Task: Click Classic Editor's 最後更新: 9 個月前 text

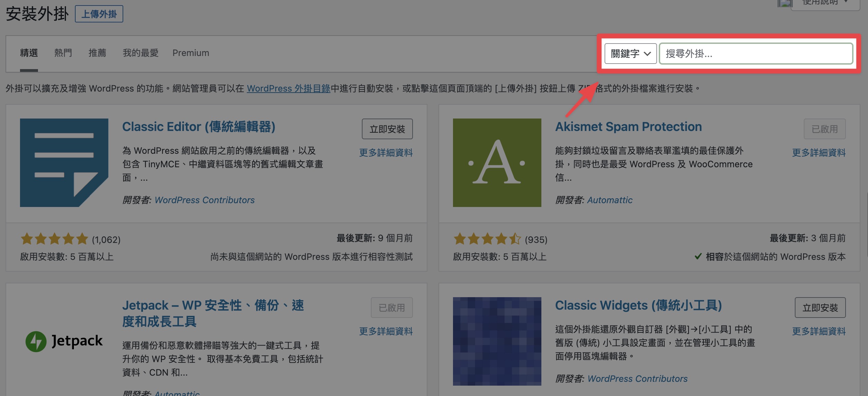Action: coord(375,238)
